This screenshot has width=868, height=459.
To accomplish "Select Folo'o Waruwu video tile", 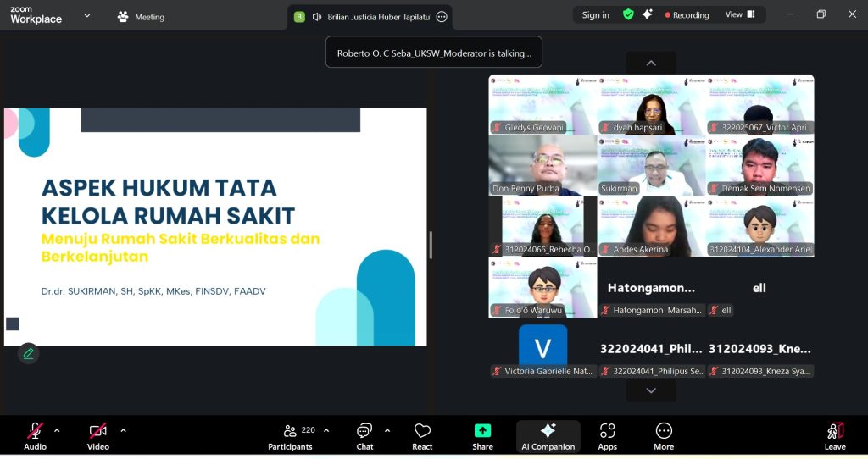I will coord(542,288).
